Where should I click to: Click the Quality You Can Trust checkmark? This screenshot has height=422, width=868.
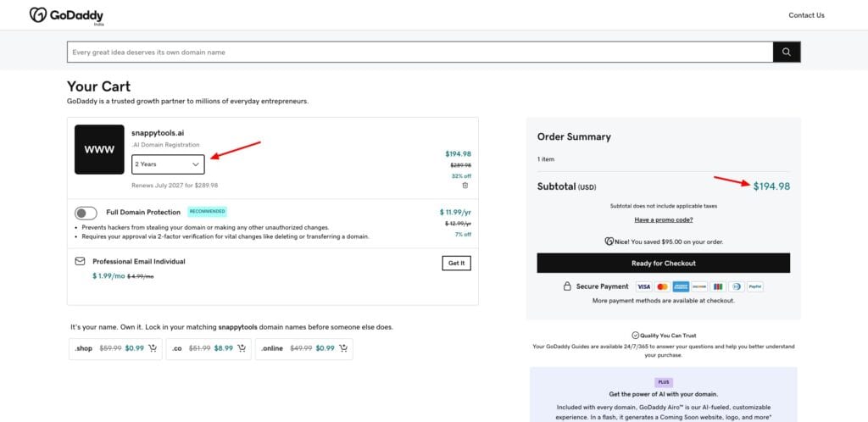coord(636,336)
